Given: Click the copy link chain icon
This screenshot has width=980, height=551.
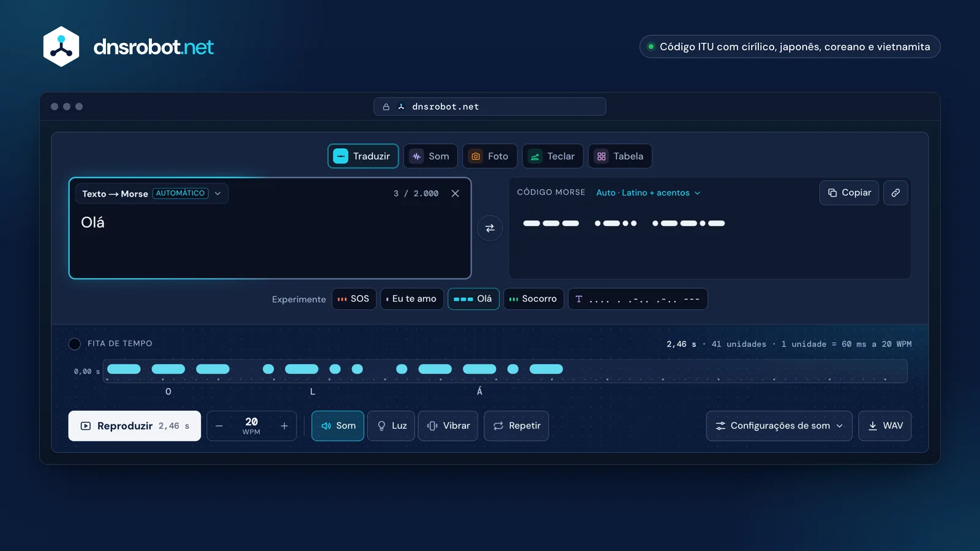Looking at the screenshot, I should [895, 193].
